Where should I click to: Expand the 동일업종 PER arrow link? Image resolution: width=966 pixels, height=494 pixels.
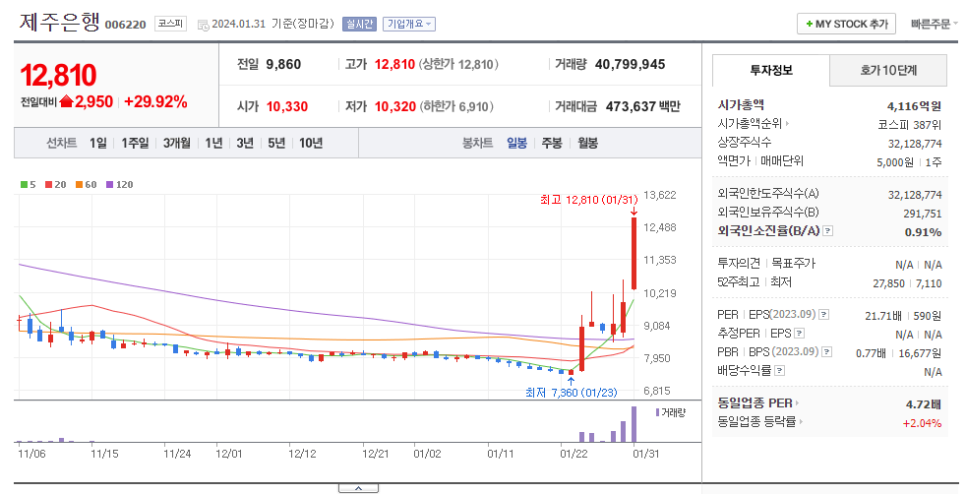(797, 403)
